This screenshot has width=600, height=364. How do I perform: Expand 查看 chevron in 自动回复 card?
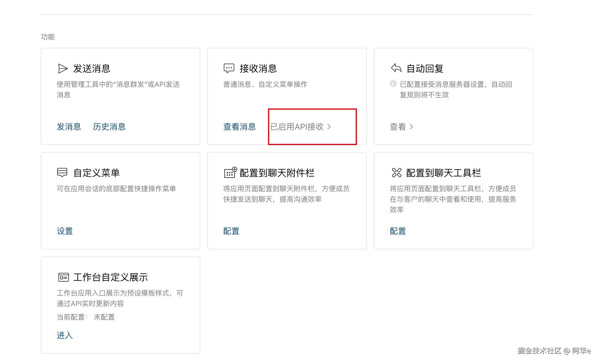coord(411,127)
